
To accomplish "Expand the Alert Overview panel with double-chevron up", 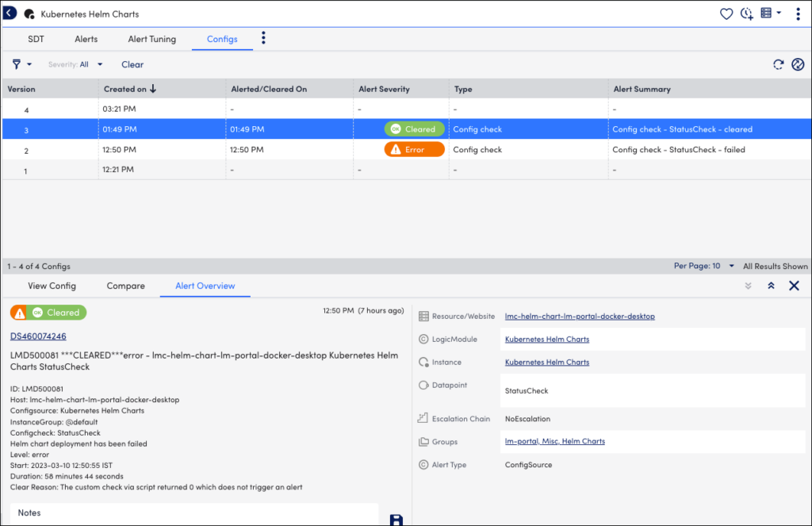I will [770, 286].
